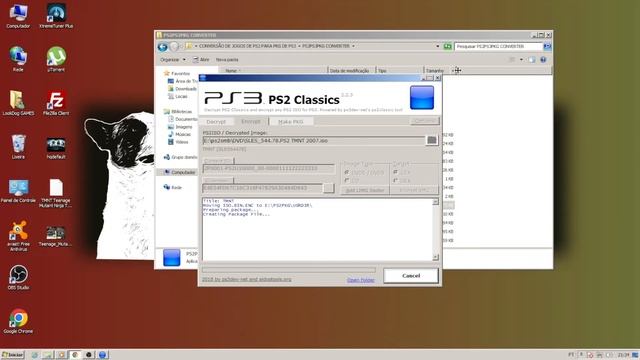Open the Organizar dropdown menu
The width and height of the screenshot is (640, 360).
tap(173, 60)
